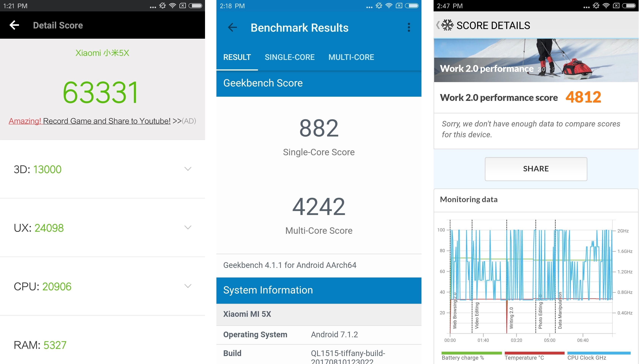Image resolution: width=639 pixels, height=364 pixels.
Task: Tap the 4812 Work 2.0 performance score
Action: (x=583, y=97)
